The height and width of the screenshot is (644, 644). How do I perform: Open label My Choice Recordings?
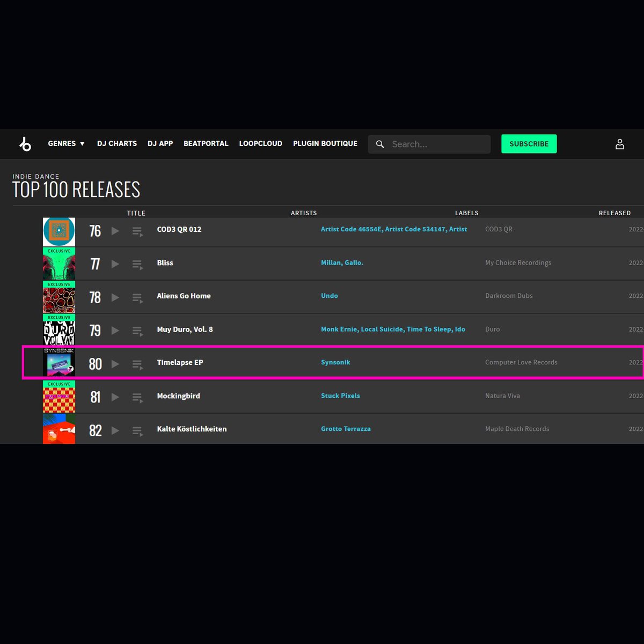(518, 262)
